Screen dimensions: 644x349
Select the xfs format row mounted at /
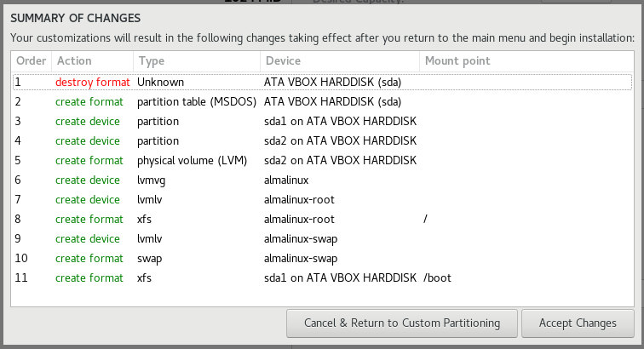(322, 220)
